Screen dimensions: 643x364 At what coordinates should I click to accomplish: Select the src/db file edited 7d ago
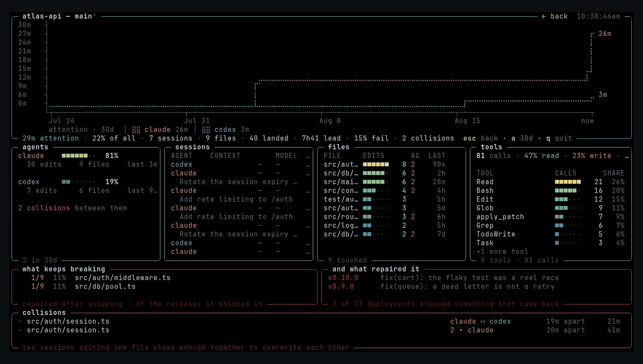point(385,234)
